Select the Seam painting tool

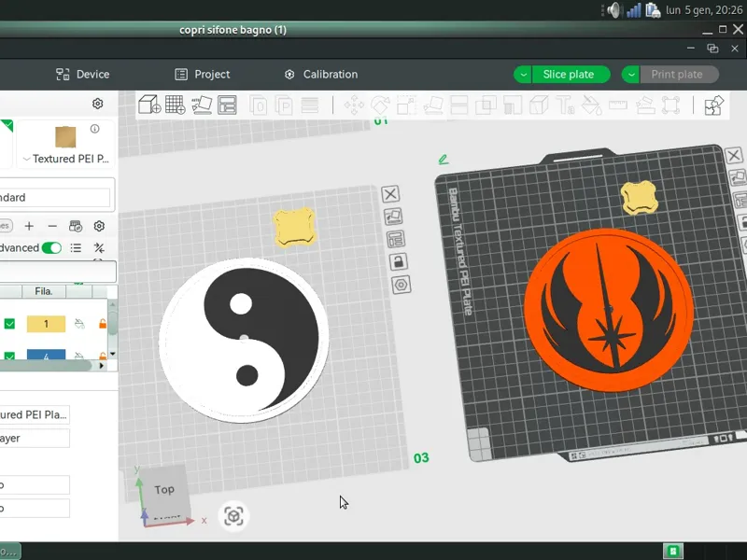tap(539, 105)
